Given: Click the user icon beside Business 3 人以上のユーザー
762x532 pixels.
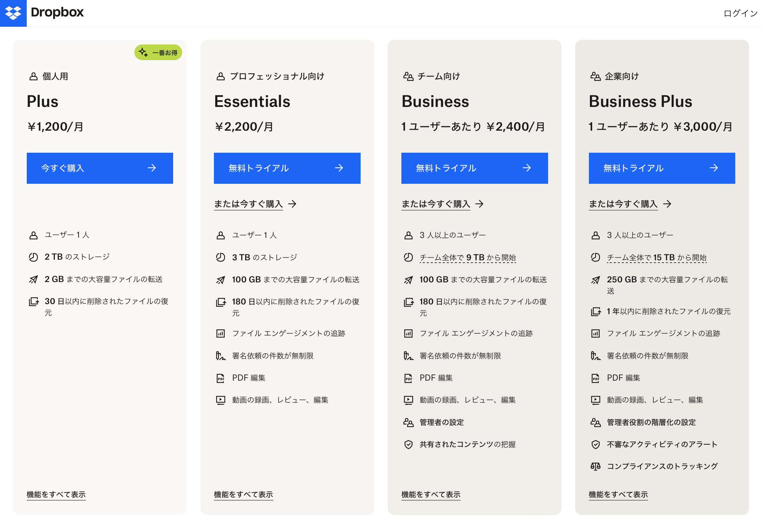Looking at the screenshot, I should [408, 236].
